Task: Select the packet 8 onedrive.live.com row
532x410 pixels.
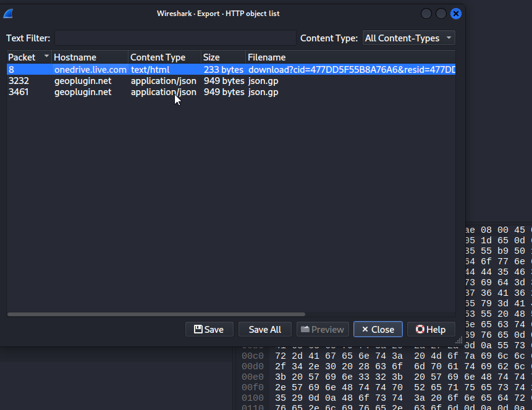Action: point(231,70)
